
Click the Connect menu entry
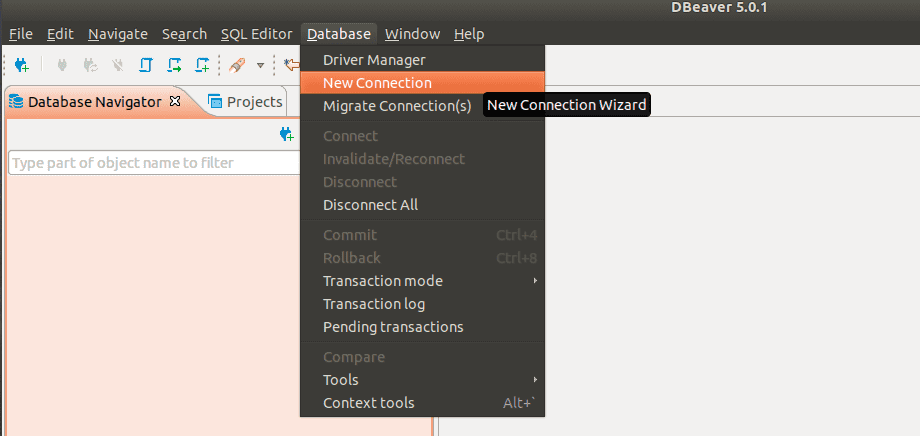tap(422, 136)
